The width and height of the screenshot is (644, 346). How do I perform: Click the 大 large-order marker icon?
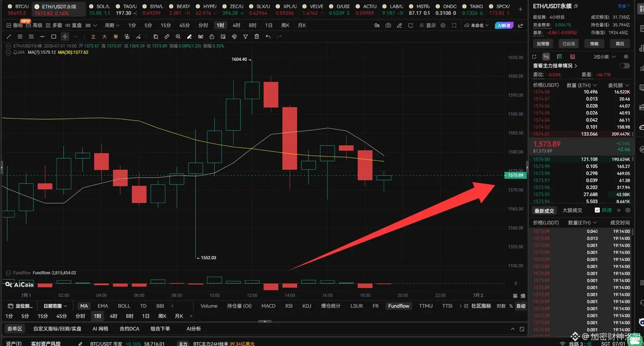pos(104,37)
